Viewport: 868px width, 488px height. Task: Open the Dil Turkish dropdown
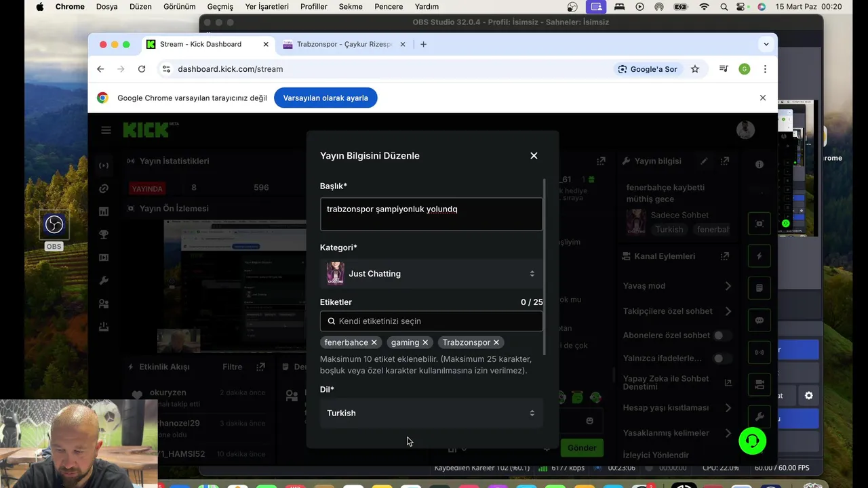point(431,413)
